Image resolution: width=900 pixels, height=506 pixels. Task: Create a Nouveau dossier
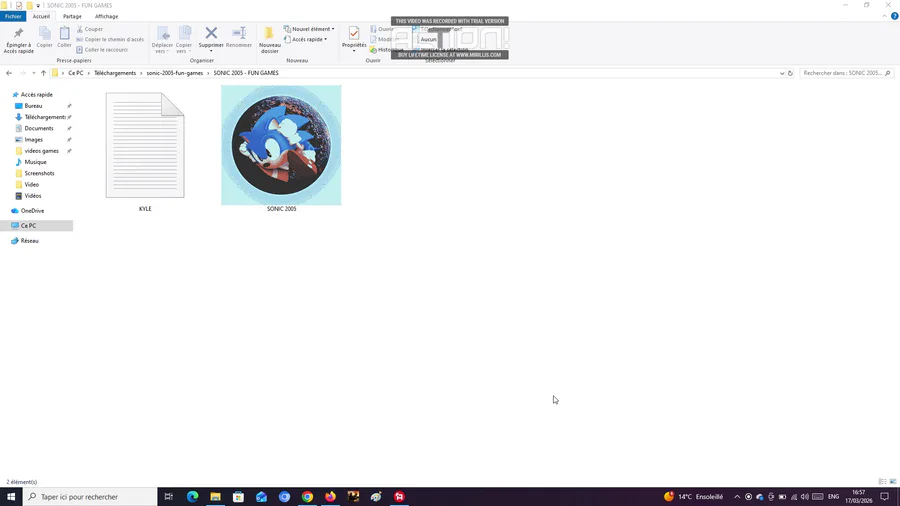click(270, 40)
